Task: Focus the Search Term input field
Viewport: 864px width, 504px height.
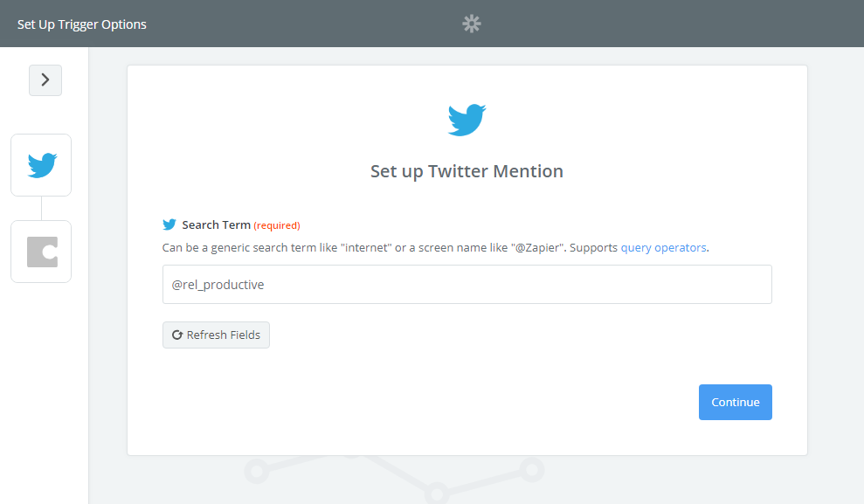Action: (x=467, y=285)
